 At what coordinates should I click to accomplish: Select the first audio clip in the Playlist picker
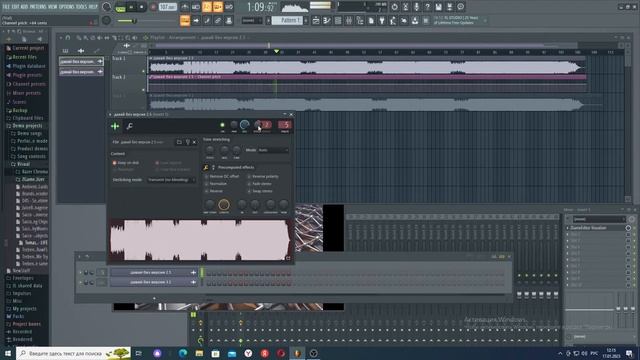pos(81,62)
